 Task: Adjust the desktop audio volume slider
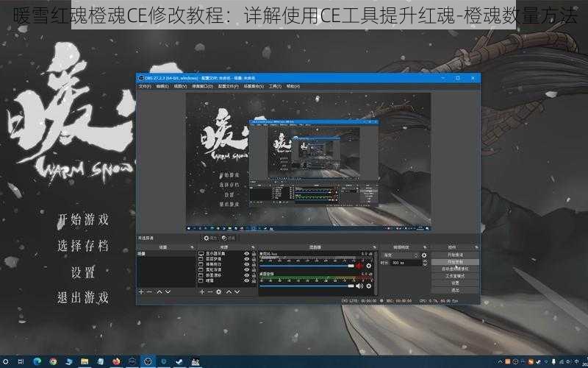[306, 286]
